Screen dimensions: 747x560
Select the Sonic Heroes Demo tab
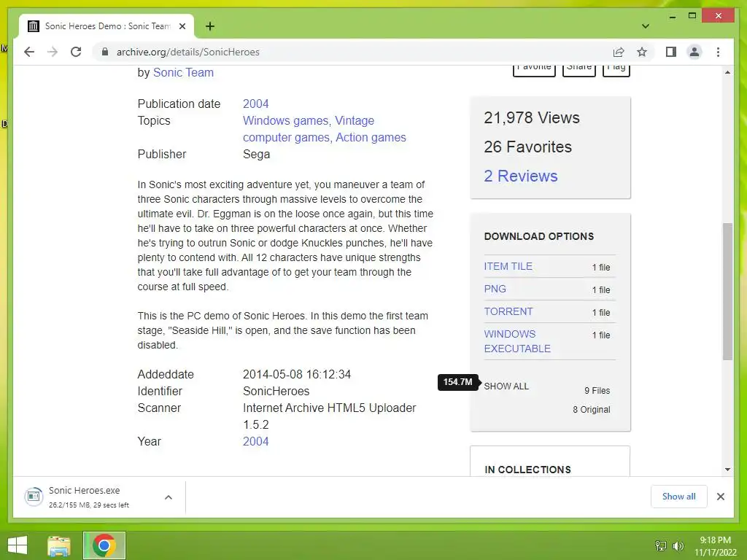point(107,26)
